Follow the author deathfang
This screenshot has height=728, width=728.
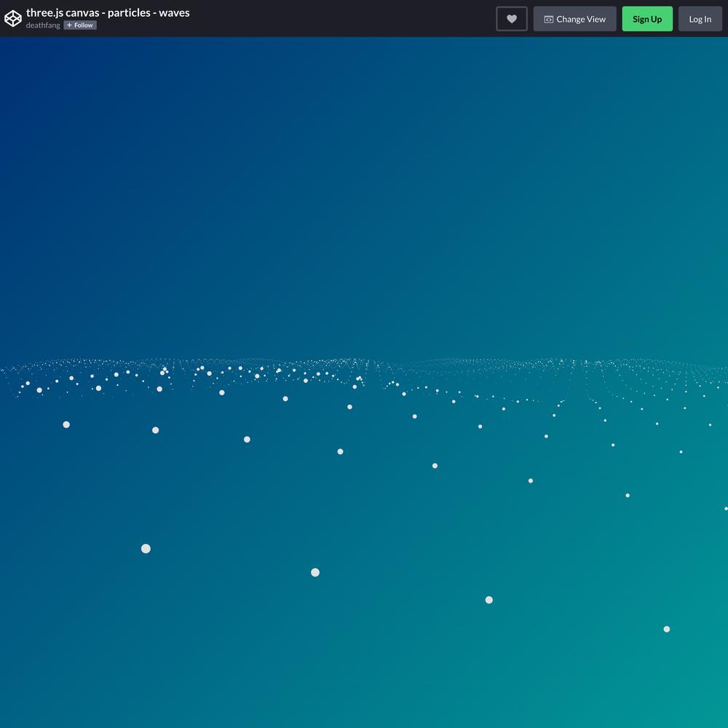80,25
